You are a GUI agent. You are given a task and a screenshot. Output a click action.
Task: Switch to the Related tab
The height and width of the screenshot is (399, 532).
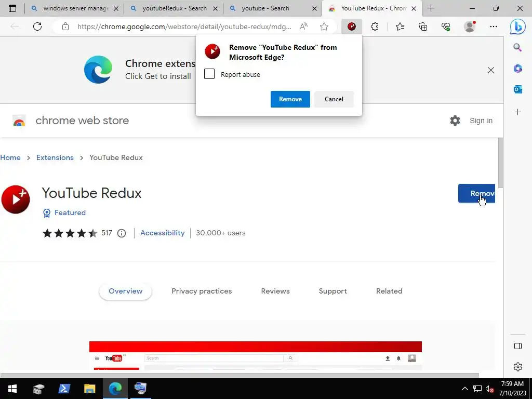coord(389,291)
